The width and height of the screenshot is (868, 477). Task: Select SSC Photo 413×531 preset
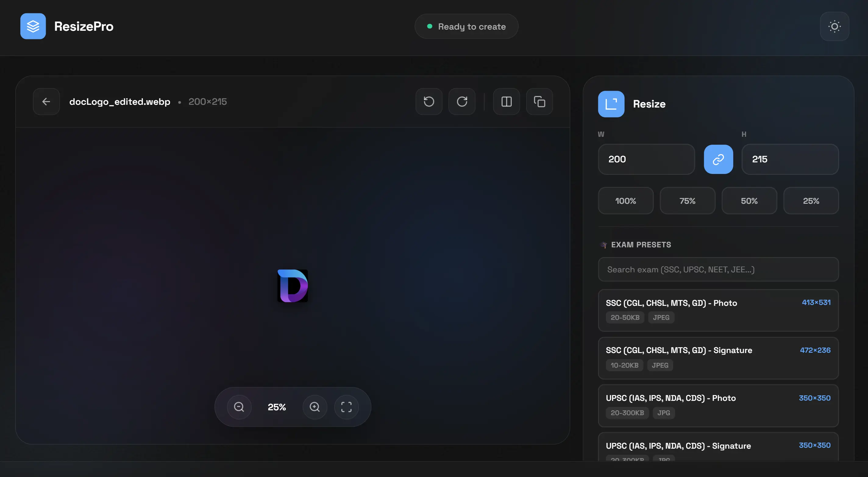[x=718, y=310]
